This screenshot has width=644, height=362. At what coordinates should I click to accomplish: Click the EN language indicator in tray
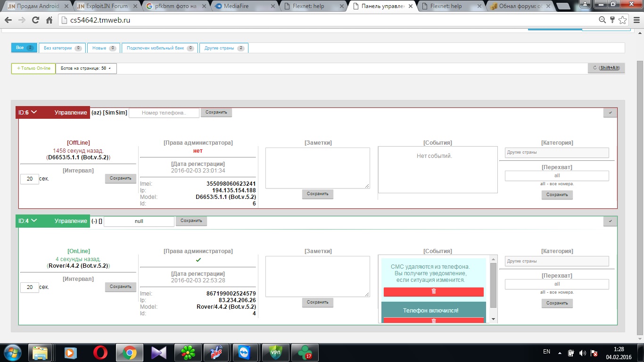546,352
